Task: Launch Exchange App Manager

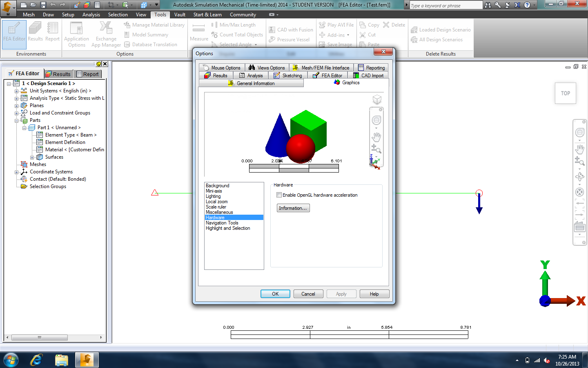Action: tap(106, 35)
